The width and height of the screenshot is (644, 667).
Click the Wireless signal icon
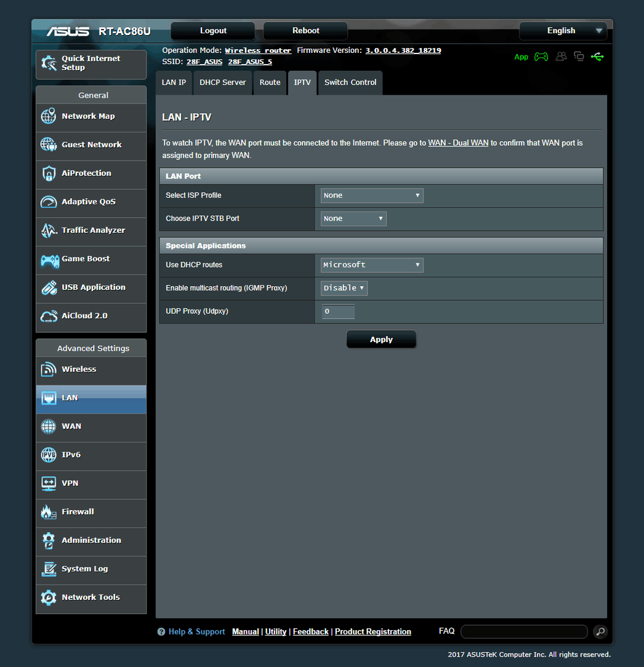49,369
